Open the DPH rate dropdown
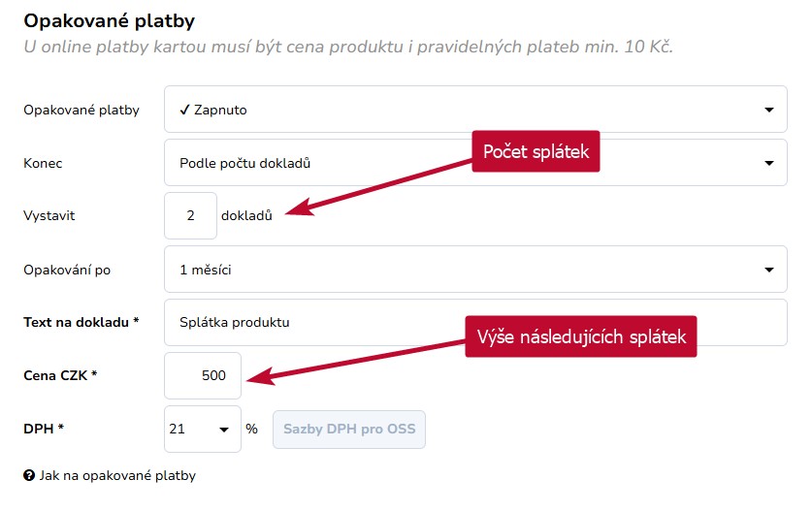 pyautogui.click(x=203, y=429)
